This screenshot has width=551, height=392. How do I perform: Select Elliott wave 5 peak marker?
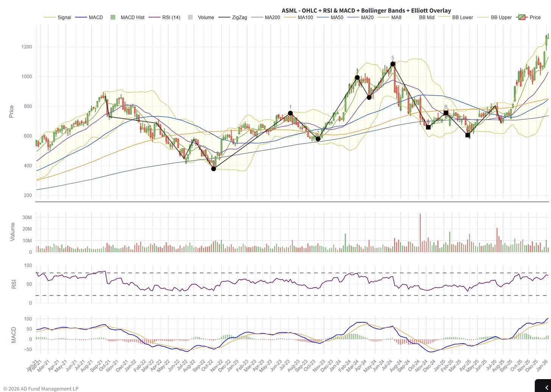(393, 64)
